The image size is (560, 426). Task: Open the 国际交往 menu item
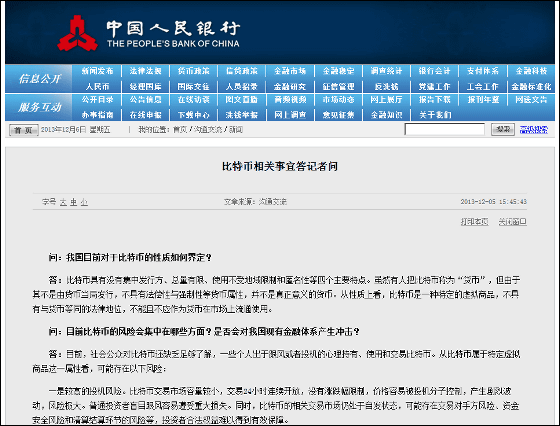click(x=194, y=86)
